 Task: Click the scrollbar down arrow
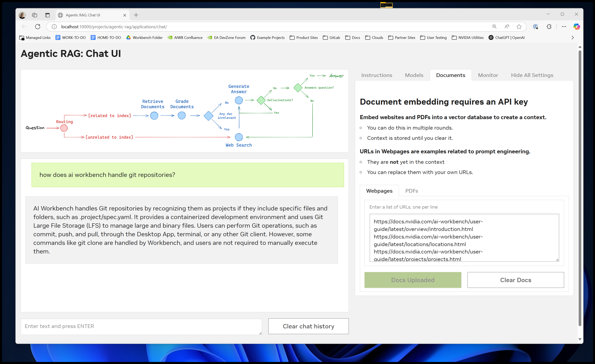point(580,339)
